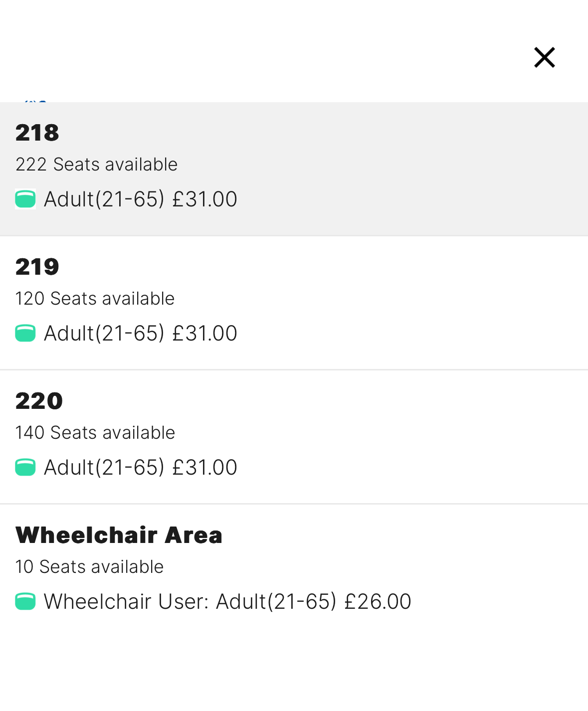Pick the Wheelchair Area list row
The height and width of the screenshot is (711, 588).
[294, 571]
